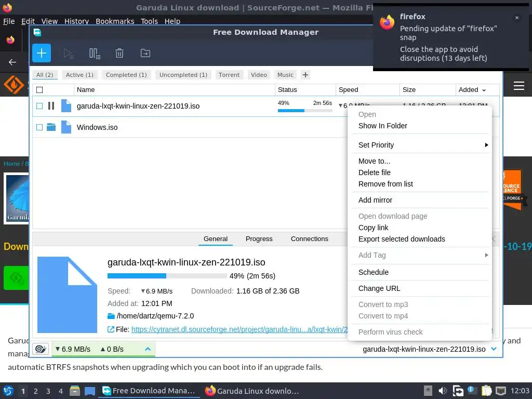This screenshot has height=399, width=532.
Task: Click the large file thumbnail in details
Action: [x=67, y=295]
